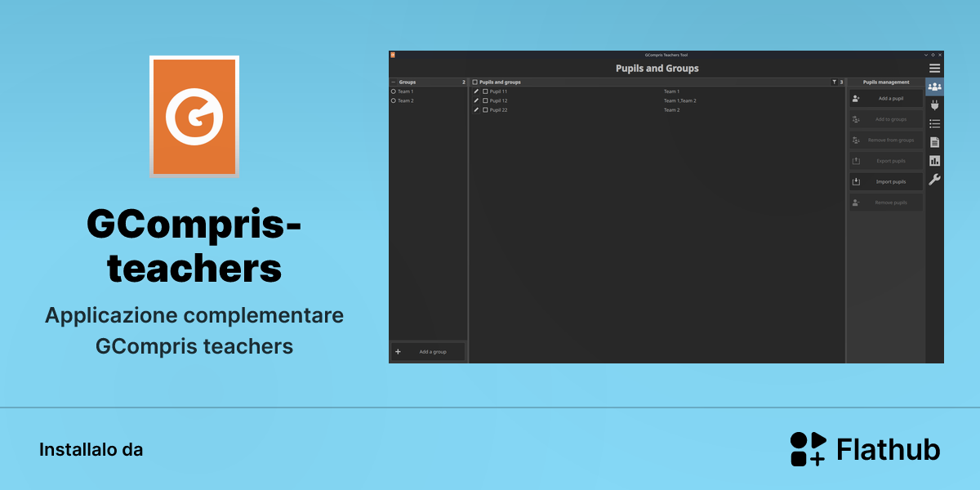The width and height of the screenshot is (980, 490).
Task: Click the Remove pupils button
Action: coord(886,202)
